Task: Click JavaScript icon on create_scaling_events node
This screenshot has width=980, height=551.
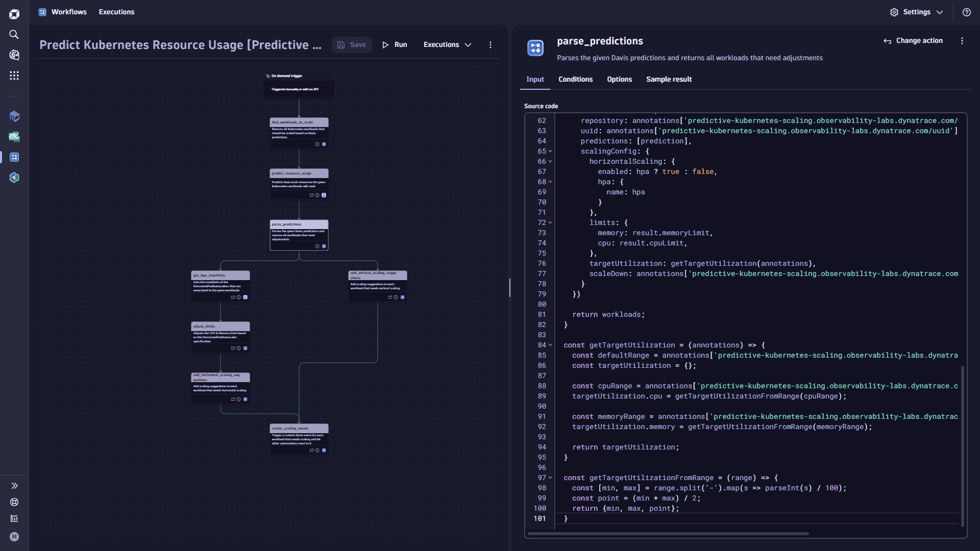Action: click(x=324, y=450)
